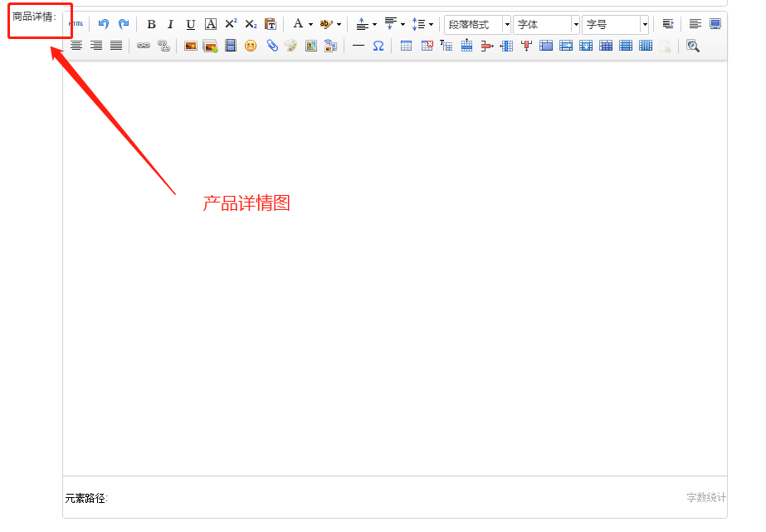Undo the last edit
The image size is (766, 532).
point(103,23)
